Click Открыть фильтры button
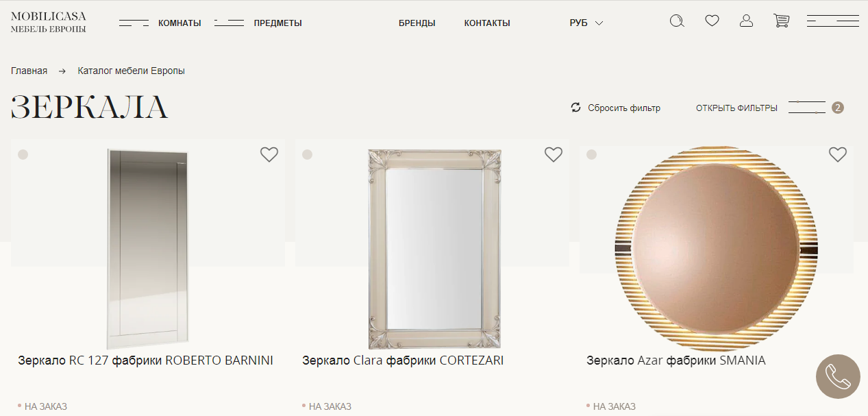Image resolution: width=868 pixels, height=416 pixels. tap(736, 108)
